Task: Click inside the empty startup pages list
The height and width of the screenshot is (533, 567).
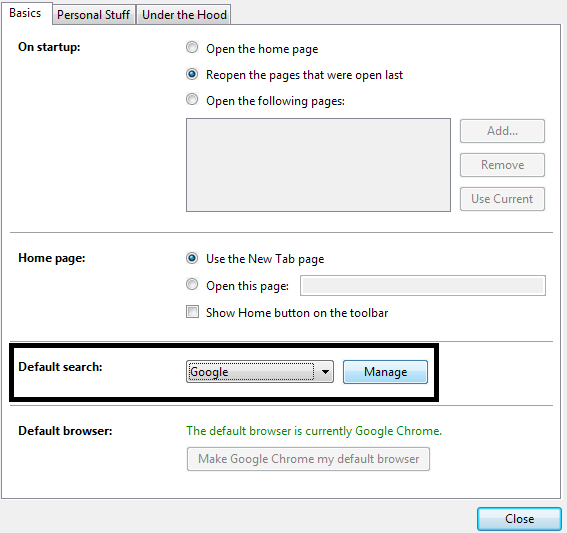Action: [318, 165]
